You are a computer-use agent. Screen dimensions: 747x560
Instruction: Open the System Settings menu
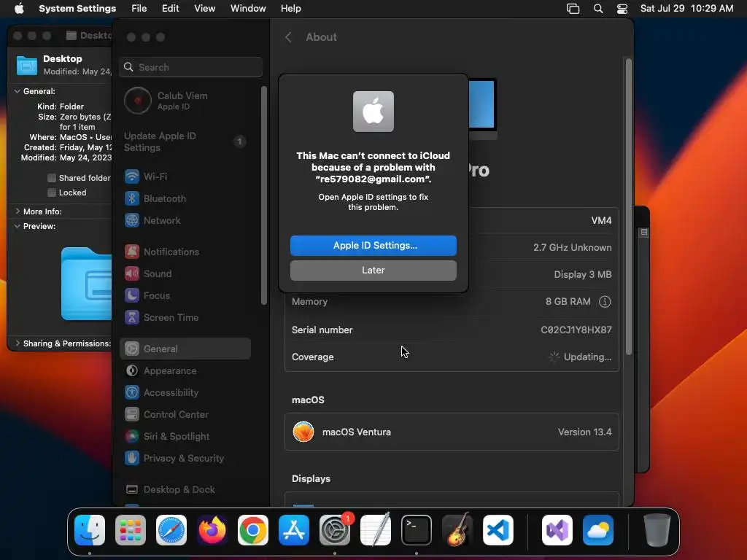[x=77, y=9]
